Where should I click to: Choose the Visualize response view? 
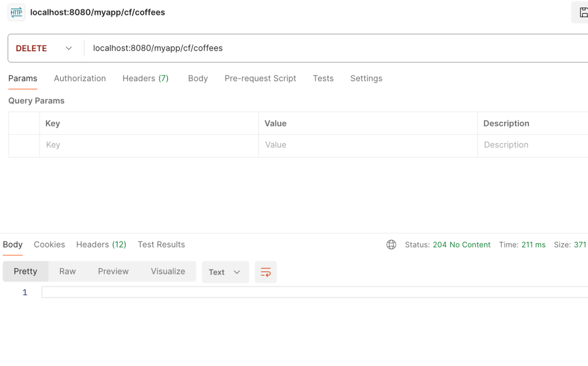pyautogui.click(x=168, y=272)
